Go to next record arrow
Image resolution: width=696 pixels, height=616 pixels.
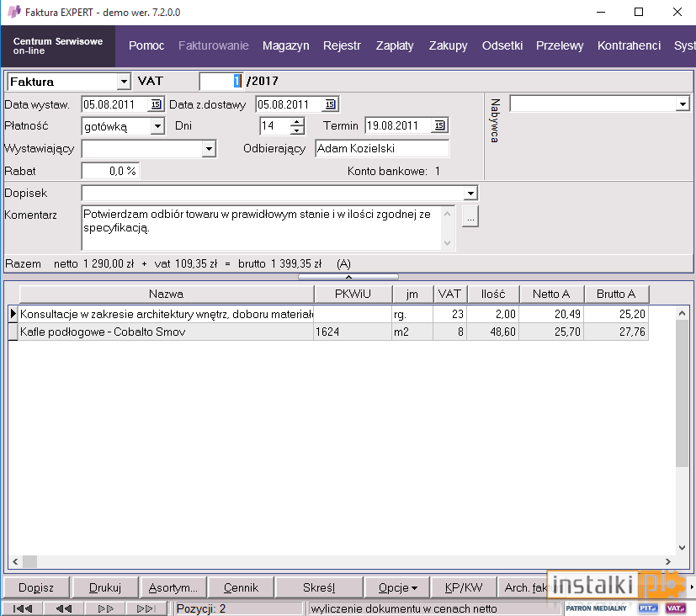104,608
